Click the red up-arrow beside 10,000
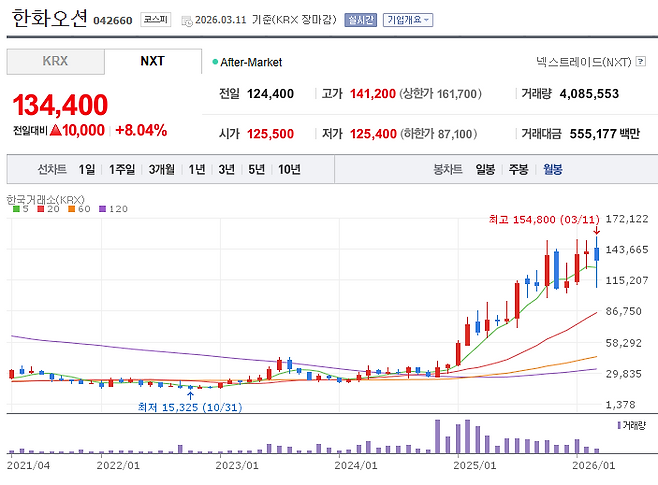Screen dimensions: 658x485 click(x=56, y=130)
